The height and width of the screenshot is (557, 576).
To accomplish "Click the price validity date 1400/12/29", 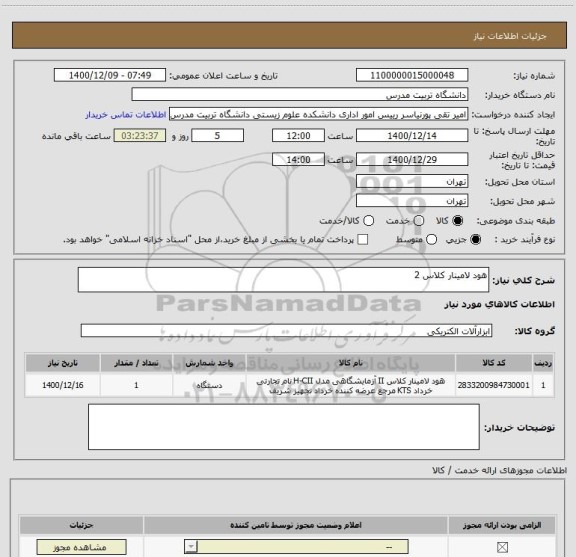I will coord(412,159).
